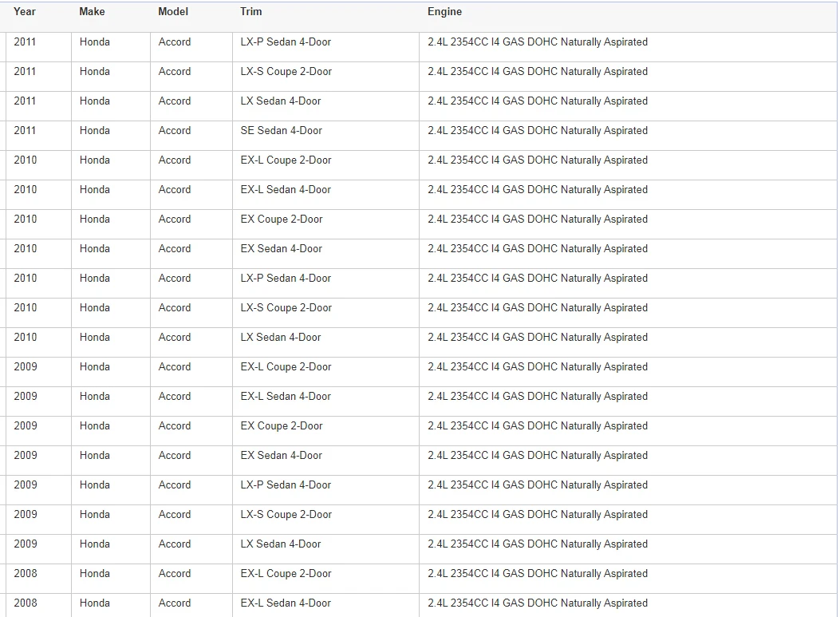Click year 2009 in the EX Coupe row

click(26, 425)
